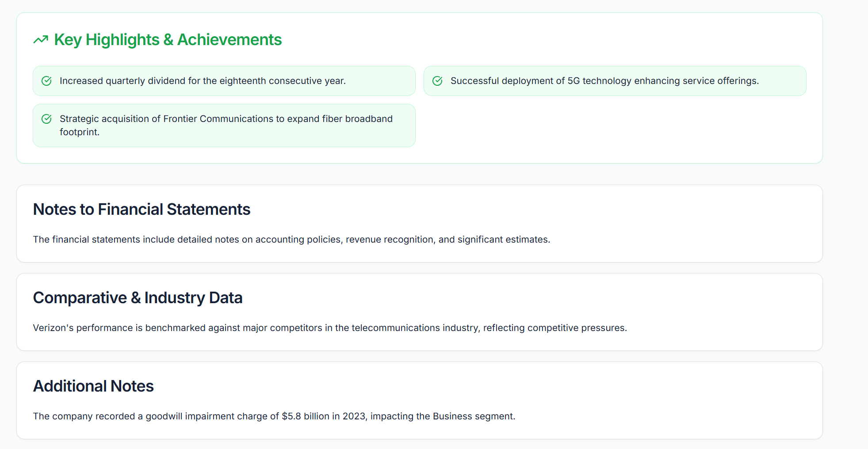Click the accounting policies notes paragraph
Viewport: 868px width, 449px height.
[x=291, y=240]
